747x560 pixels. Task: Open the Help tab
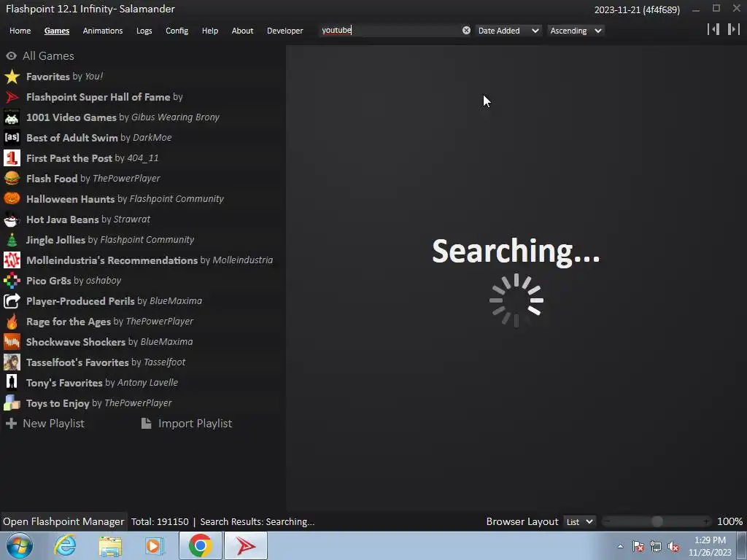pyautogui.click(x=210, y=31)
